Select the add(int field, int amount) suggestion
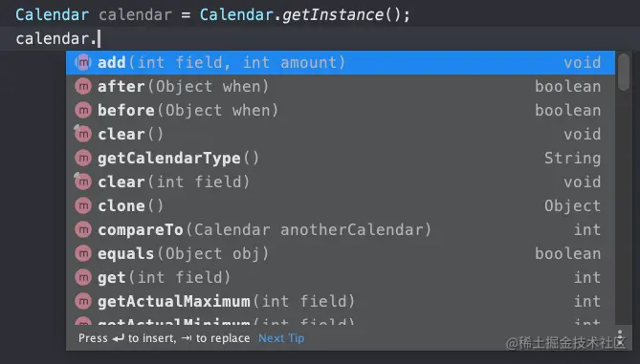 (341, 63)
